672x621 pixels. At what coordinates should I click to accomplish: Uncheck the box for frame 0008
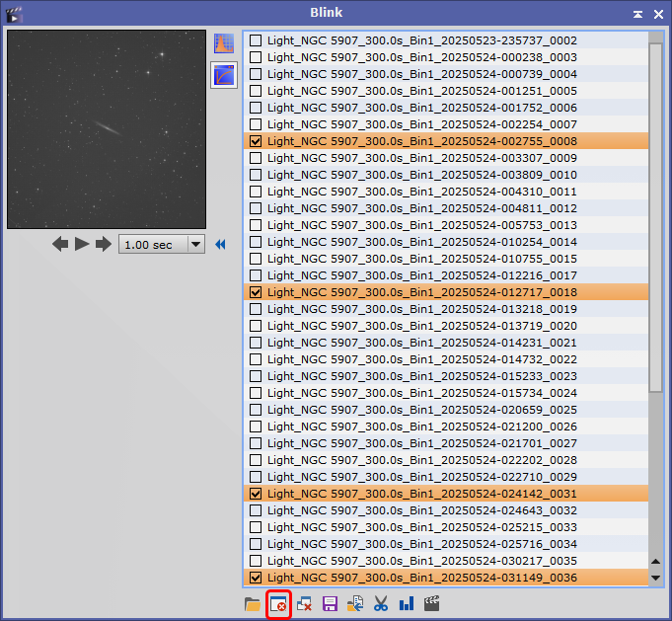(256, 141)
